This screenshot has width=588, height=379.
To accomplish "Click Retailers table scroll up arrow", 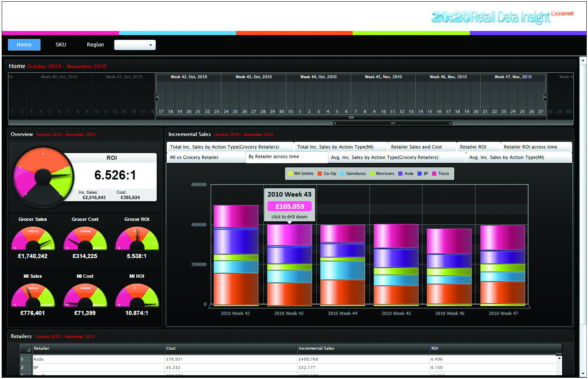I will point(559,358).
